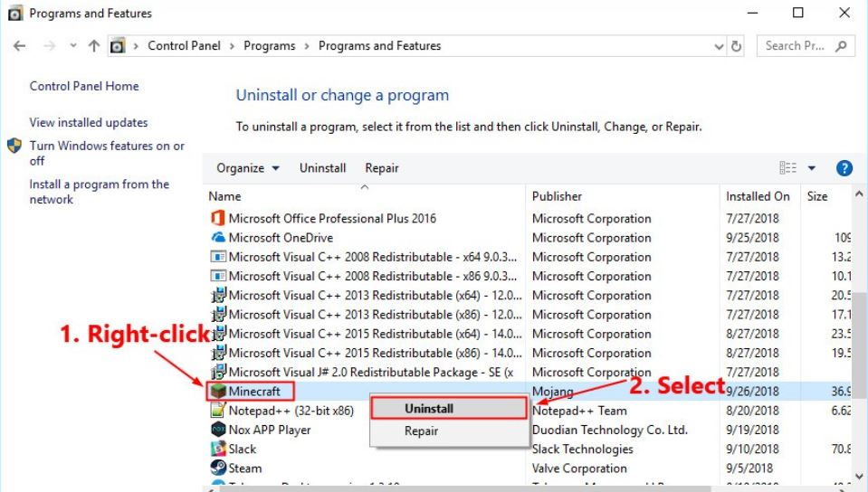Open the recent locations dropdown arrow
This screenshot has height=492, width=868.
[x=73, y=46]
